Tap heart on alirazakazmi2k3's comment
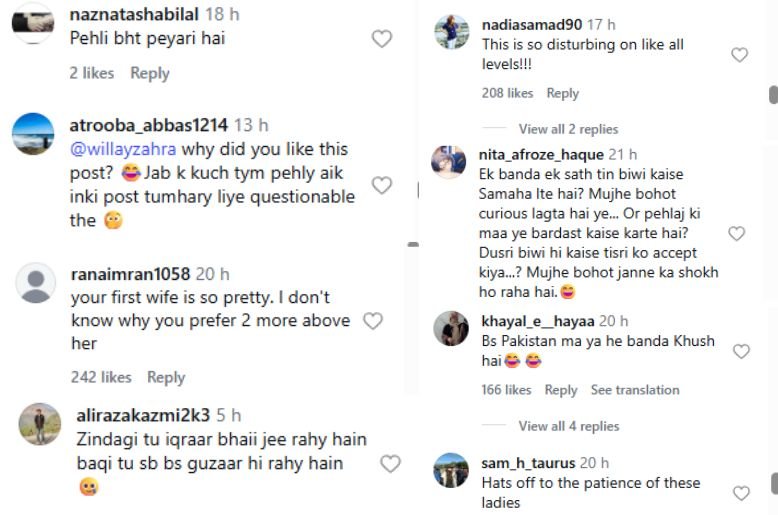The height and width of the screenshot is (515, 778). [390, 464]
